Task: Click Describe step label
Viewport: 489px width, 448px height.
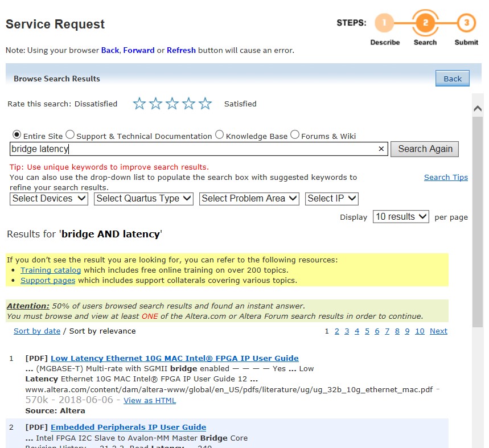Action: [385, 42]
